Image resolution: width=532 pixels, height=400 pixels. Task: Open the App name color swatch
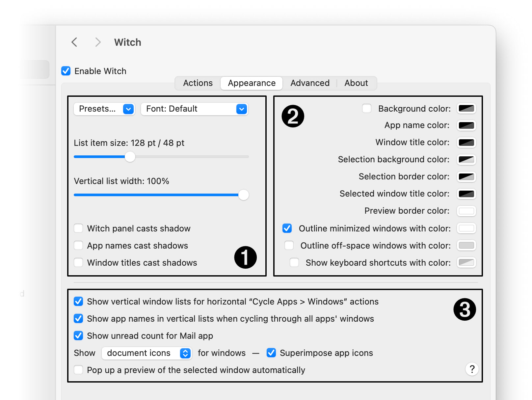(x=466, y=125)
